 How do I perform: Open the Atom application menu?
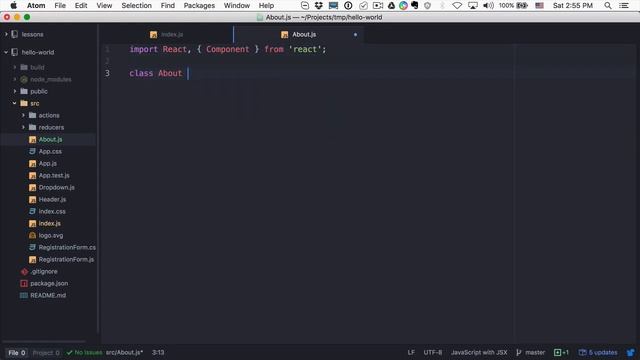36,5
